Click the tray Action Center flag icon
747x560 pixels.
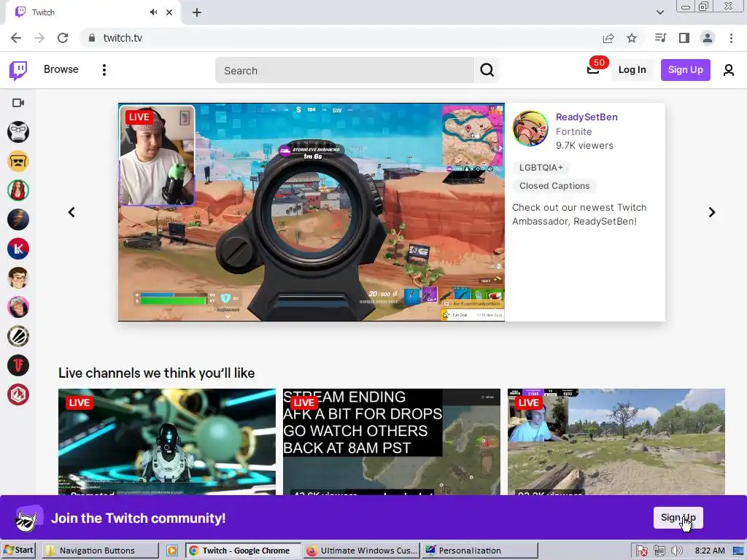tap(642, 551)
